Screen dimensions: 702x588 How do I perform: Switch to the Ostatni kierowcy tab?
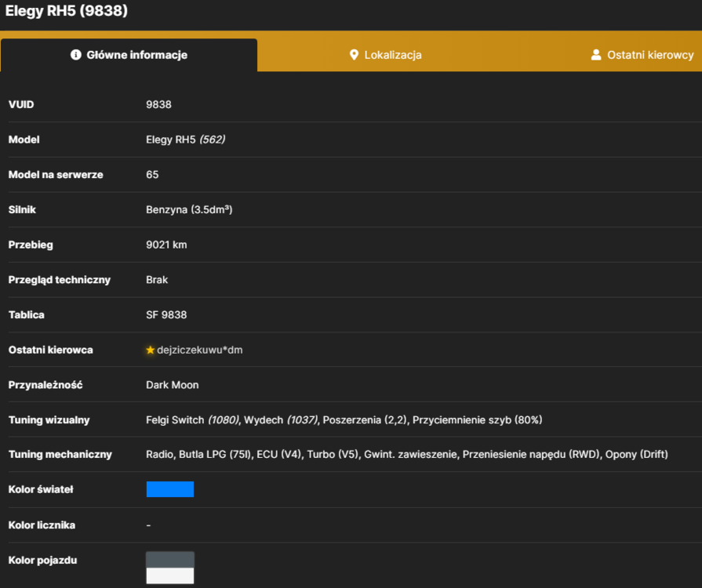(642, 55)
